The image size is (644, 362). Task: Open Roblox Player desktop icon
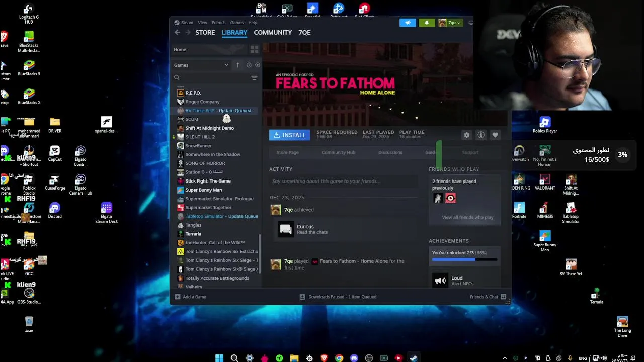click(x=545, y=125)
